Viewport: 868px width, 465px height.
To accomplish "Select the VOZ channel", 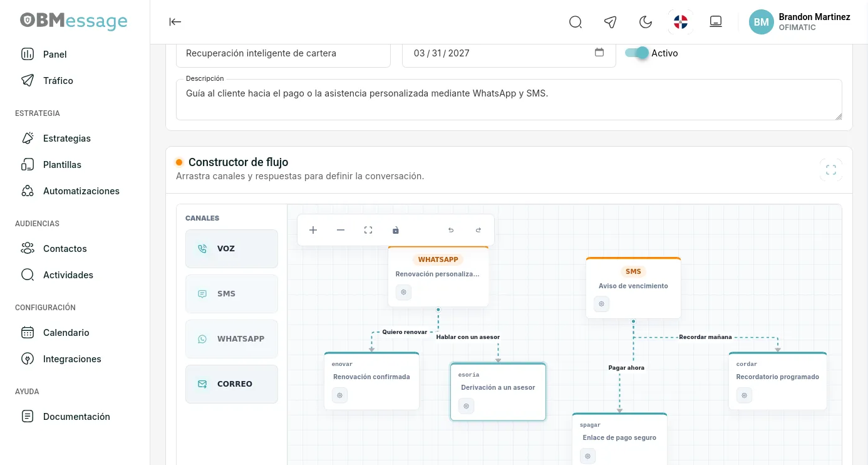I will click(x=232, y=249).
